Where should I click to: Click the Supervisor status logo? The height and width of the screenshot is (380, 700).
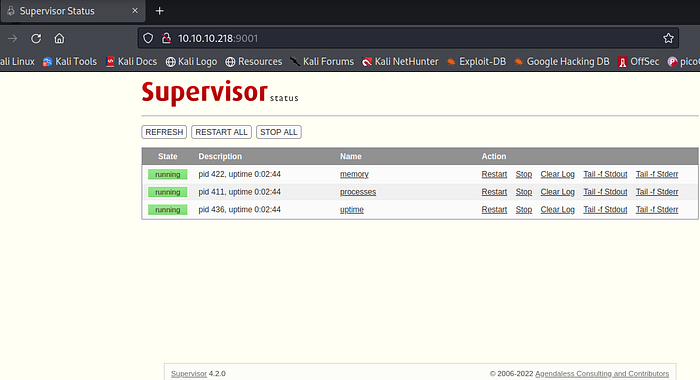click(220, 93)
